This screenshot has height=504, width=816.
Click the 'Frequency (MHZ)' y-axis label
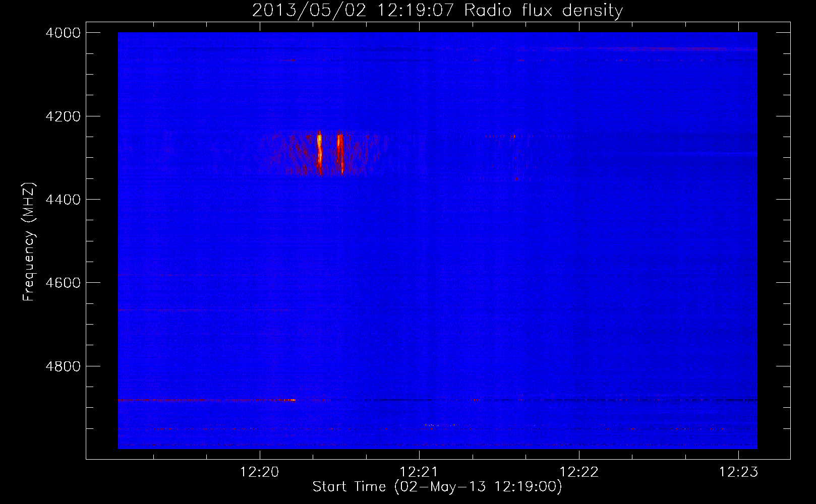29,242
